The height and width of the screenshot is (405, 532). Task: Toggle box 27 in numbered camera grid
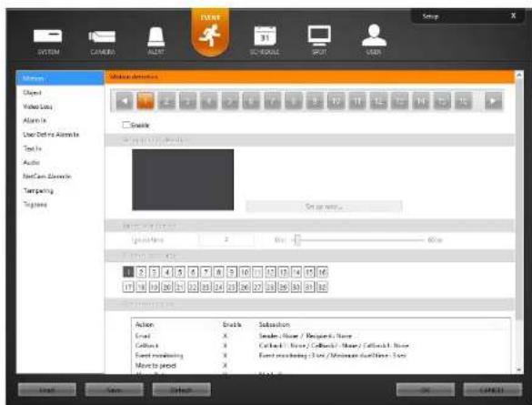[x=257, y=288]
